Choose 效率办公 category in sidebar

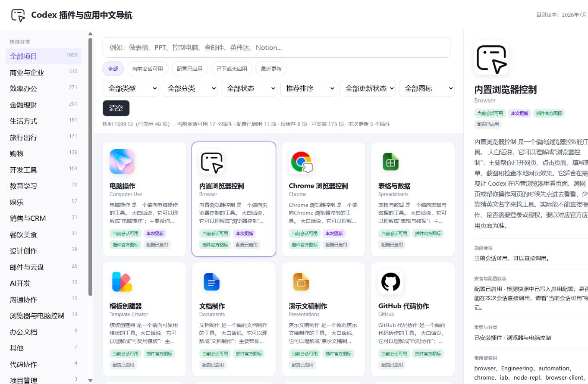click(44, 89)
